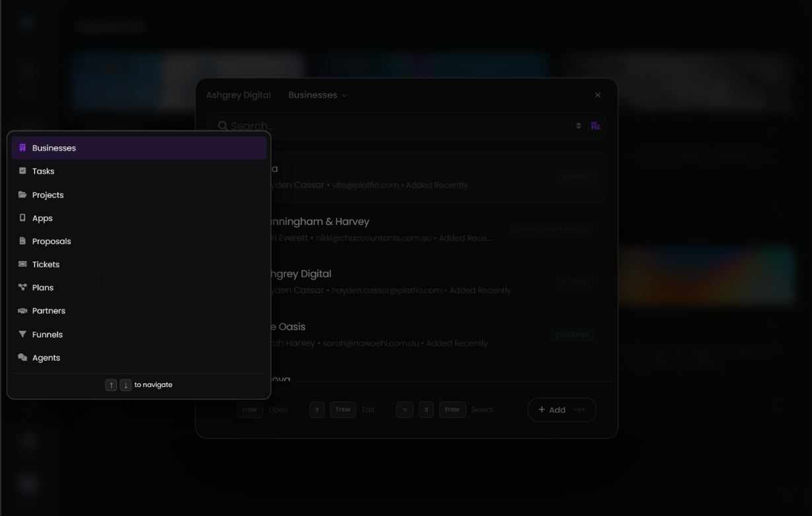Select Tasks in the command palette menu

tap(43, 171)
